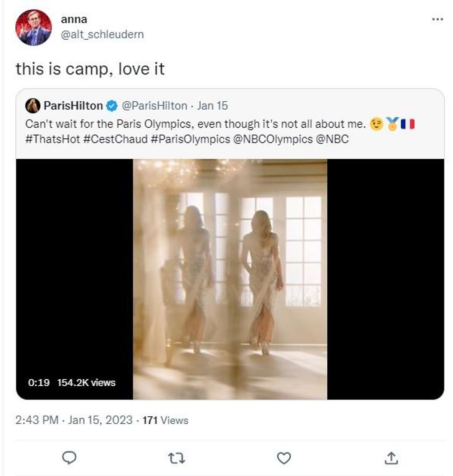This screenshot has width=453, height=476.
Task: Like the tweet with heart icon
Action: pos(284,458)
